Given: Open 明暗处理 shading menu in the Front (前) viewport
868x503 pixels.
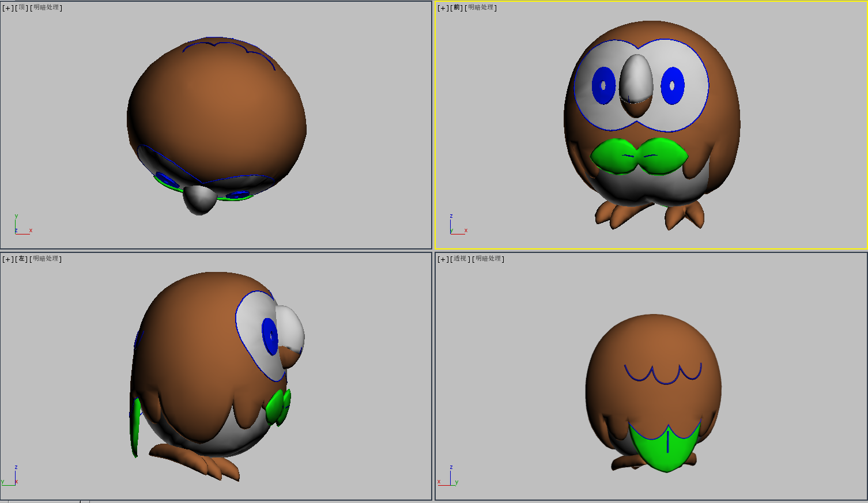Looking at the screenshot, I should pos(481,8).
